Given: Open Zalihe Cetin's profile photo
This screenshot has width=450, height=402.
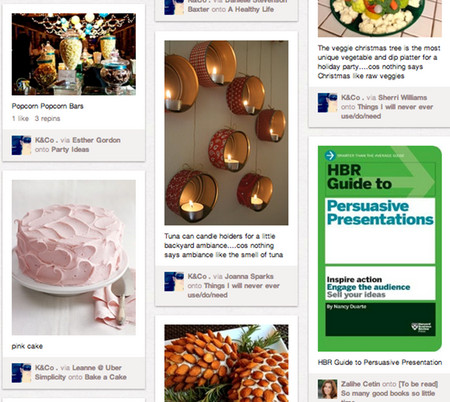Looking at the screenshot, I should [x=327, y=389].
